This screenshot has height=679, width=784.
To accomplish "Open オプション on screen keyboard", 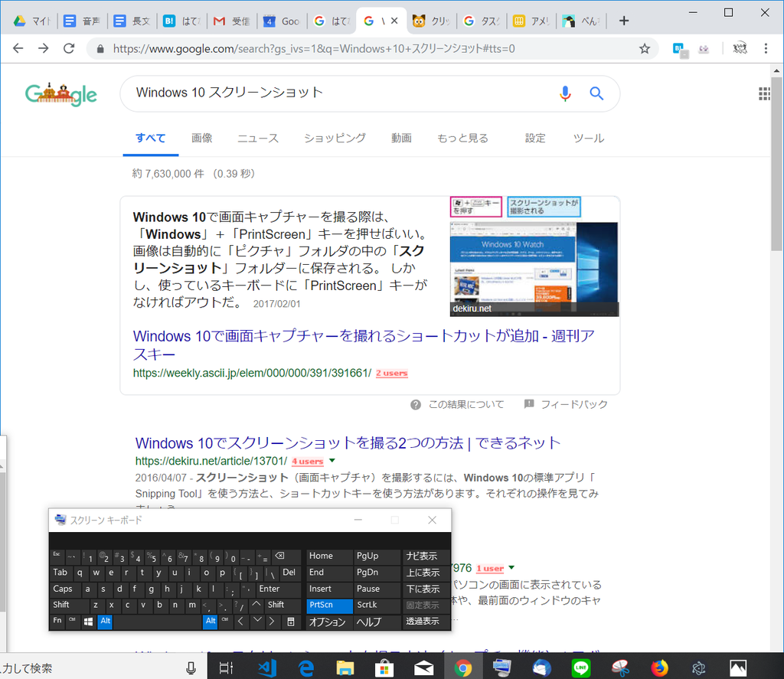I will (x=329, y=622).
